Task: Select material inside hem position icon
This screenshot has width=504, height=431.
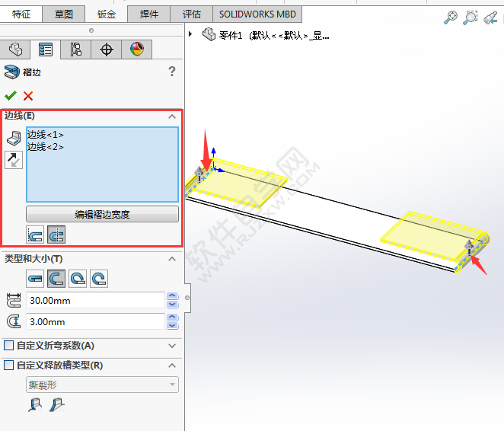Action: click(x=35, y=235)
